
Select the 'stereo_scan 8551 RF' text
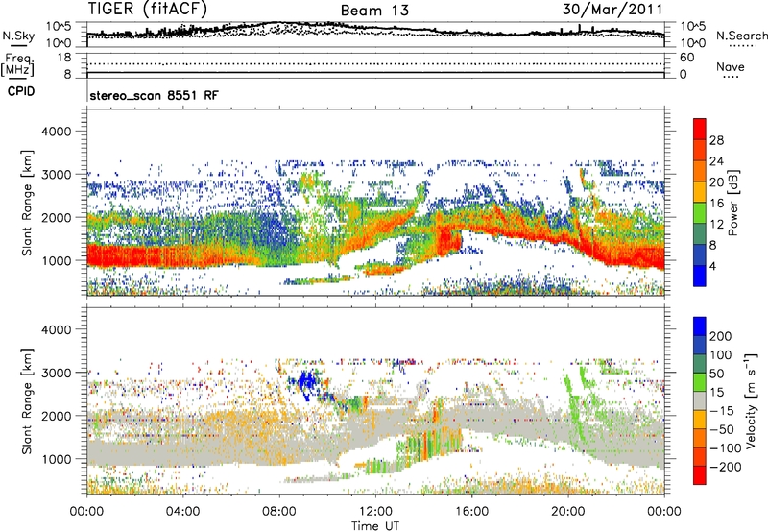pyautogui.click(x=154, y=95)
